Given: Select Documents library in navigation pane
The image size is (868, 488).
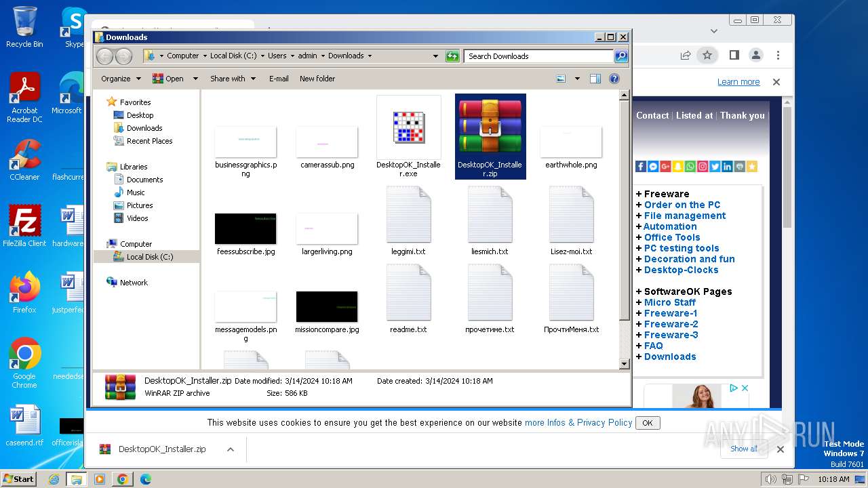Looking at the screenshot, I should coord(144,180).
